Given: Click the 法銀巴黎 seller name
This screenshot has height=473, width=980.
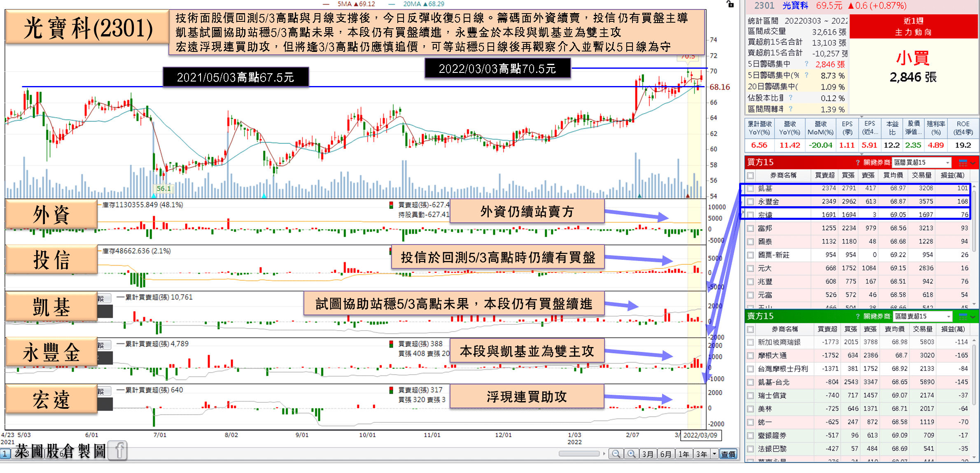Looking at the screenshot, I should (772, 449).
